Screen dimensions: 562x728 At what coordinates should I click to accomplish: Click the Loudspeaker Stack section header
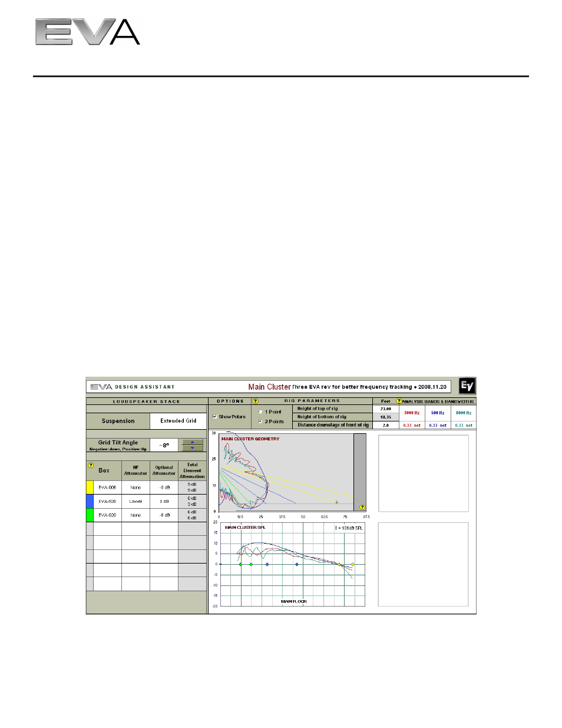147,401
